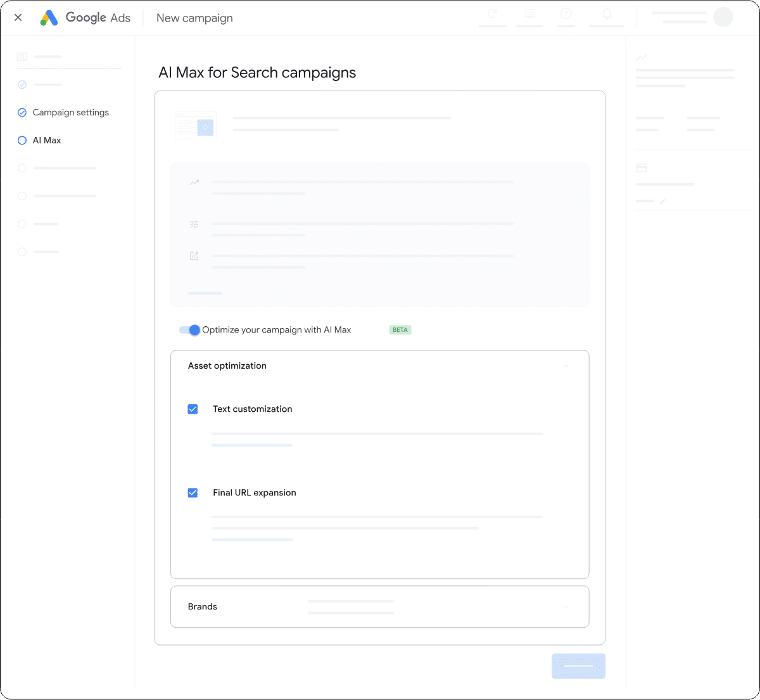Click the Brands panel header
This screenshot has height=700, width=760.
pyautogui.click(x=203, y=607)
